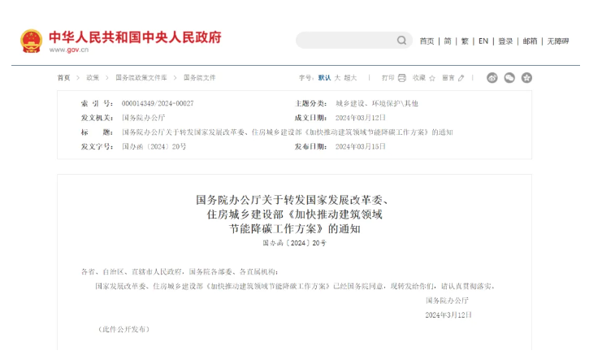Screen dimensions: 589x364
Task: Set font size to 大
Action: (x=337, y=78)
